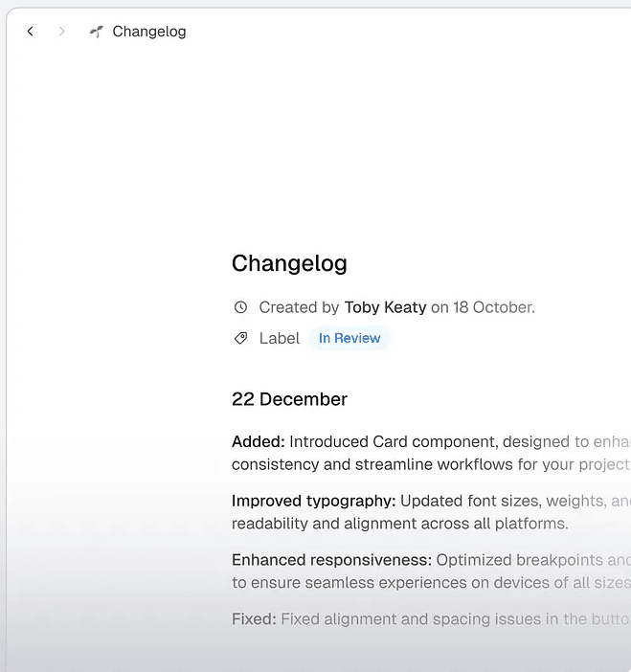Click the bold Enhanced responsiveness: text
This screenshot has height=672, width=631.
click(331, 560)
